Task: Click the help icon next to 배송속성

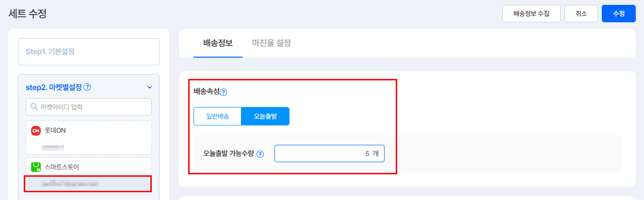Action: [224, 92]
